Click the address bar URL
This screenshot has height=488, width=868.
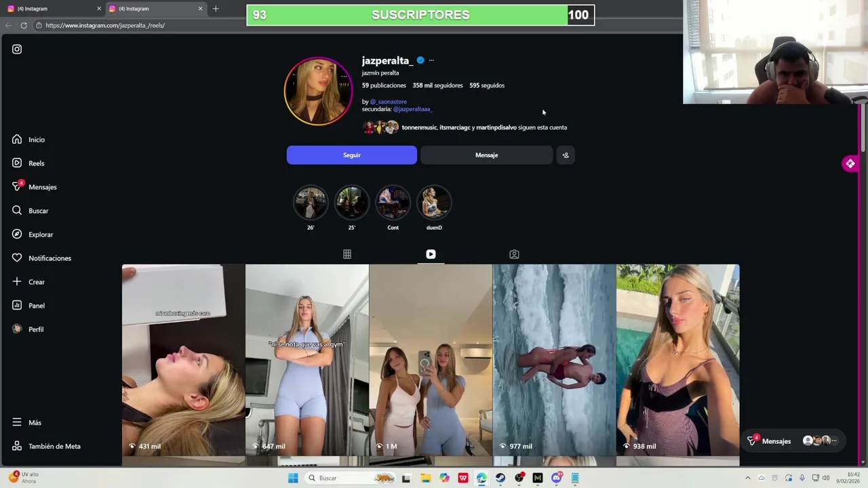105,25
